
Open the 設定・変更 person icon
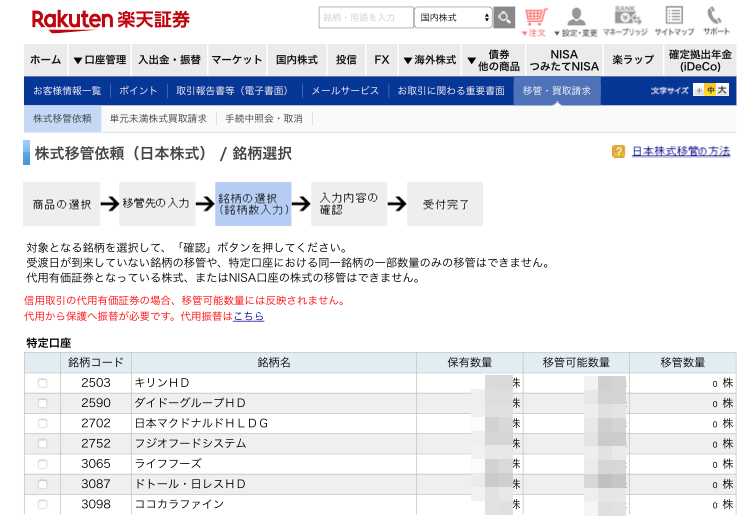click(576, 22)
